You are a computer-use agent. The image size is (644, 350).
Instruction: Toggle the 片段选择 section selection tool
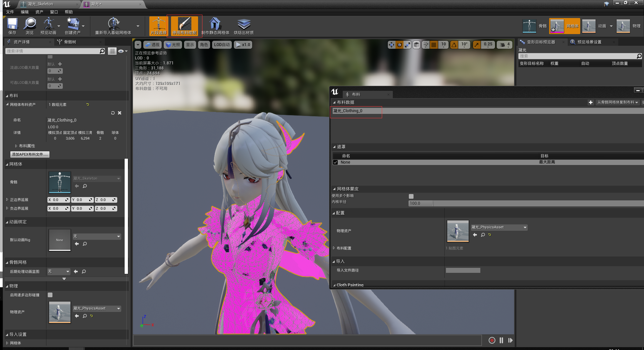[x=158, y=26]
